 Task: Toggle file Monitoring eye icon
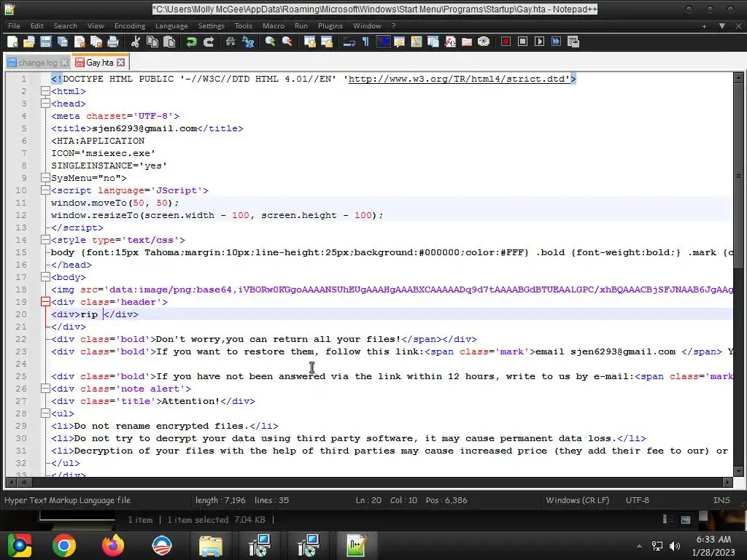484,42
